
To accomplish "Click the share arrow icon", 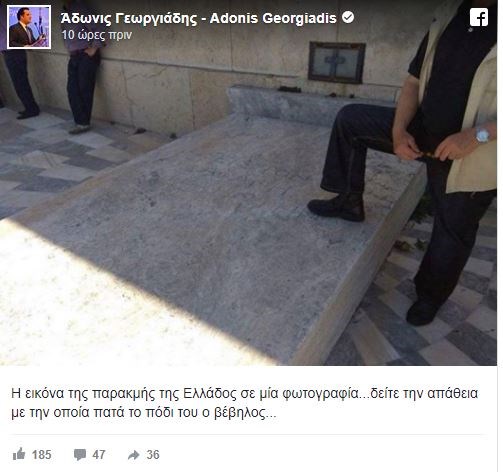I will (134, 455).
